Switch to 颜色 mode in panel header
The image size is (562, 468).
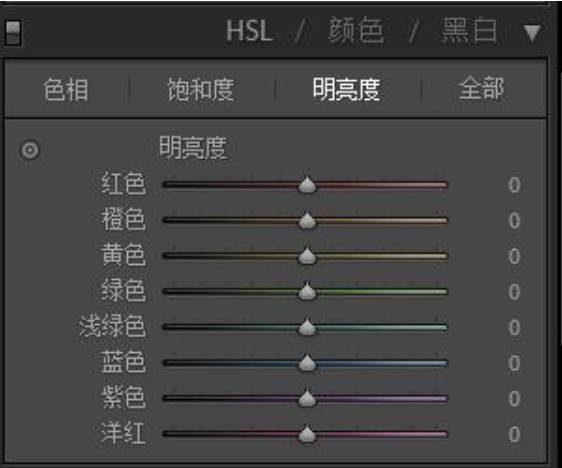(356, 30)
